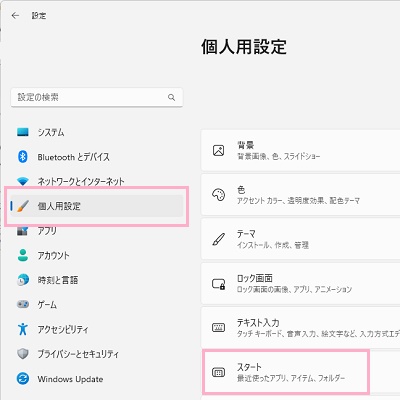This screenshot has height=400, width=400.
Task: Open the 色 settings card
Action: click(300, 195)
